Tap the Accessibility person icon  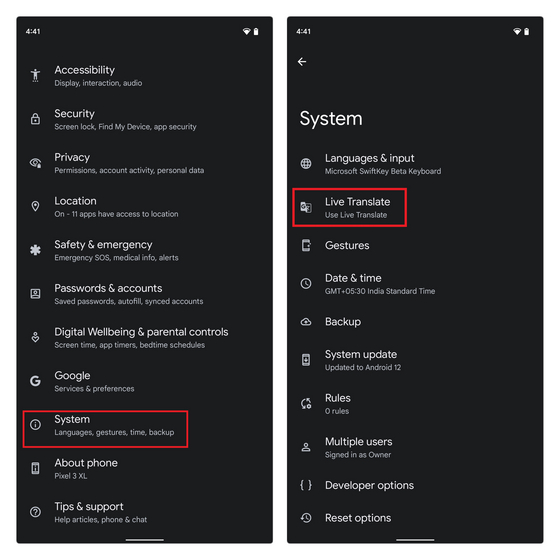tap(35, 75)
